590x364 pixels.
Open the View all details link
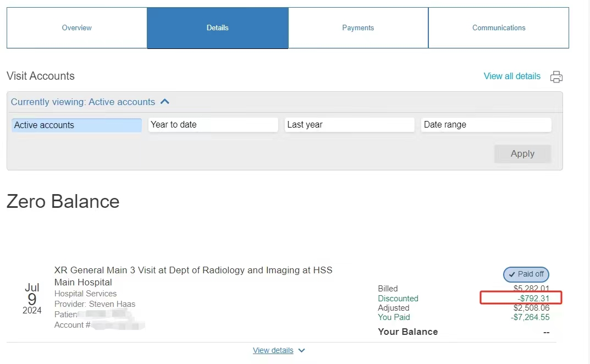512,76
